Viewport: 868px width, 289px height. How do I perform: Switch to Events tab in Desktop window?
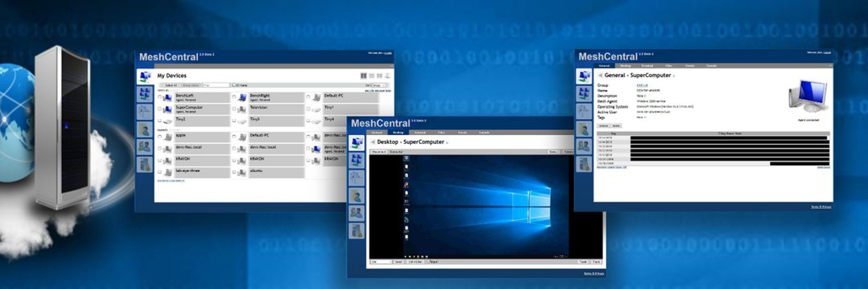[463, 133]
